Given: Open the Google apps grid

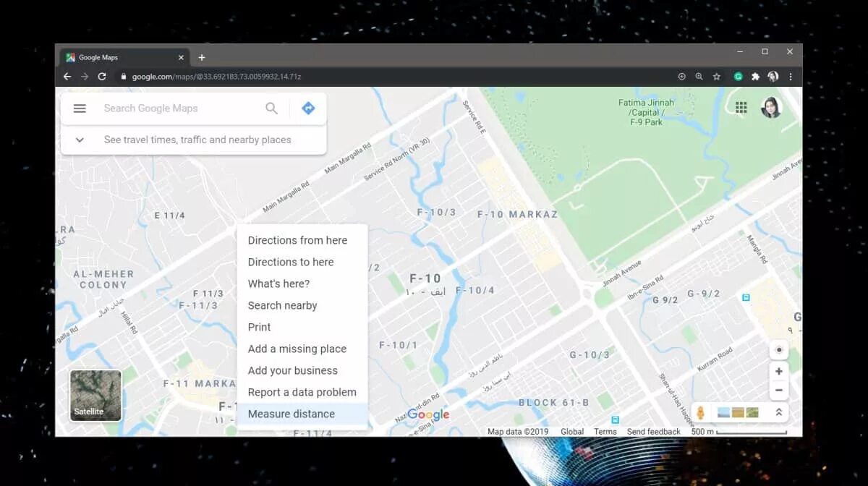Looking at the screenshot, I should (741, 108).
